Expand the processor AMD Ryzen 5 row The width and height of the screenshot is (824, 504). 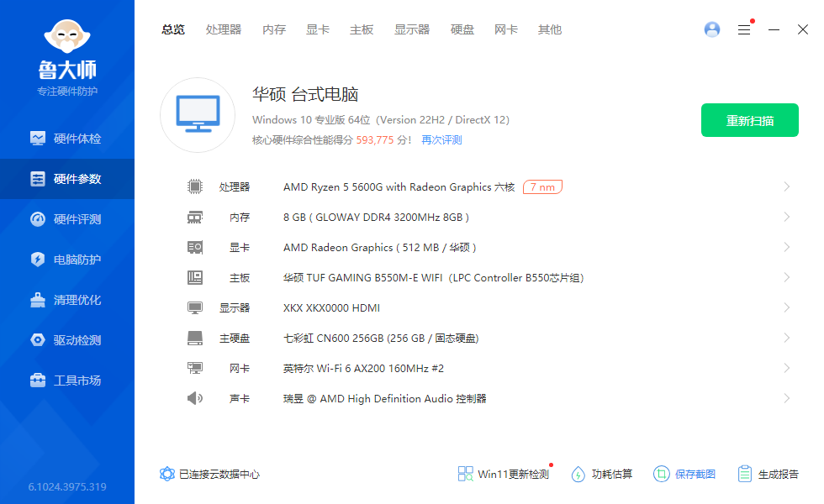click(x=786, y=186)
